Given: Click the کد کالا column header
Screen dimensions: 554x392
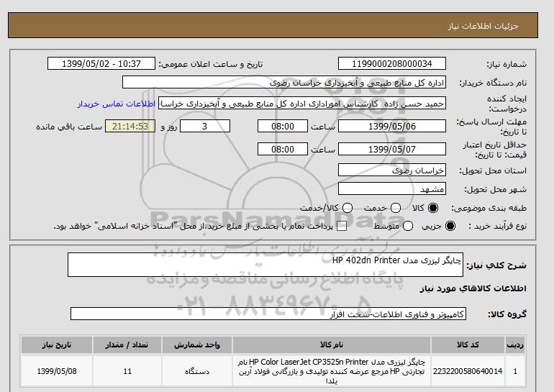Looking at the screenshot, I should tap(468, 345).
